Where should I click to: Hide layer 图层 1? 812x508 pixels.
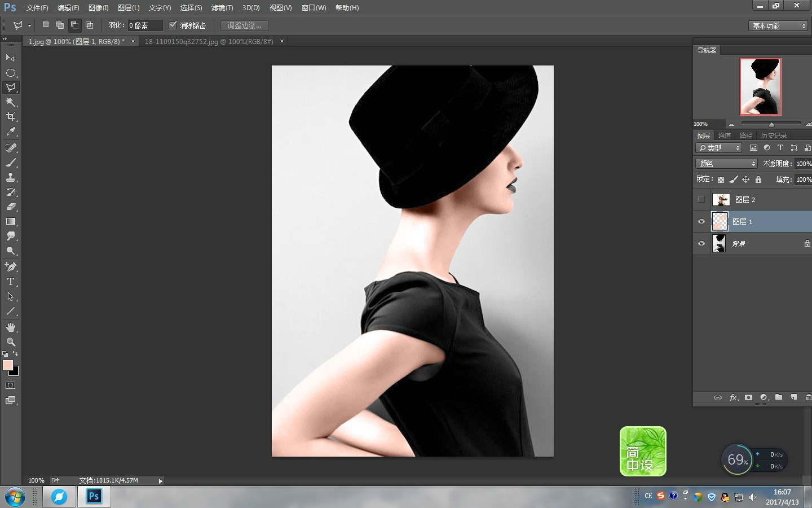coord(701,221)
